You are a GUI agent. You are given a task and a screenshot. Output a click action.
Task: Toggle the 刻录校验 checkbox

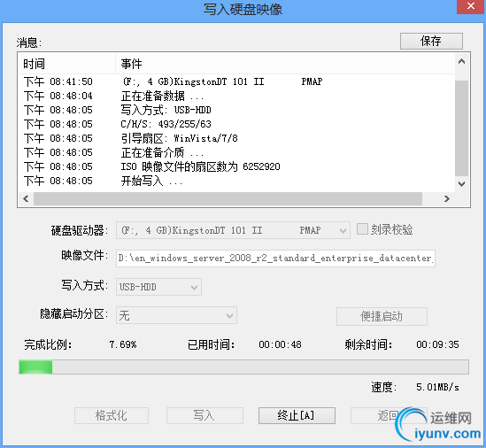pyautogui.click(x=362, y=229)
